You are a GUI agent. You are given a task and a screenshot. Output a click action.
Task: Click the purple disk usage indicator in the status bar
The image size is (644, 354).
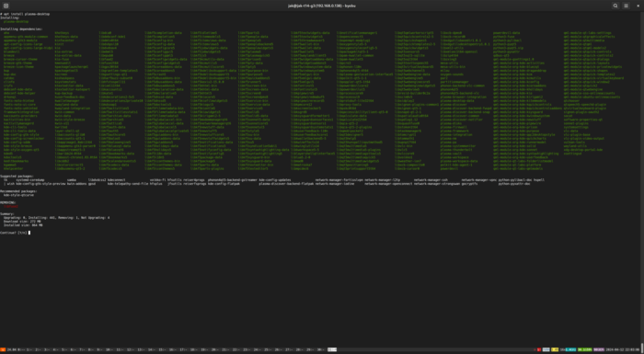click(x=599, y=350)
